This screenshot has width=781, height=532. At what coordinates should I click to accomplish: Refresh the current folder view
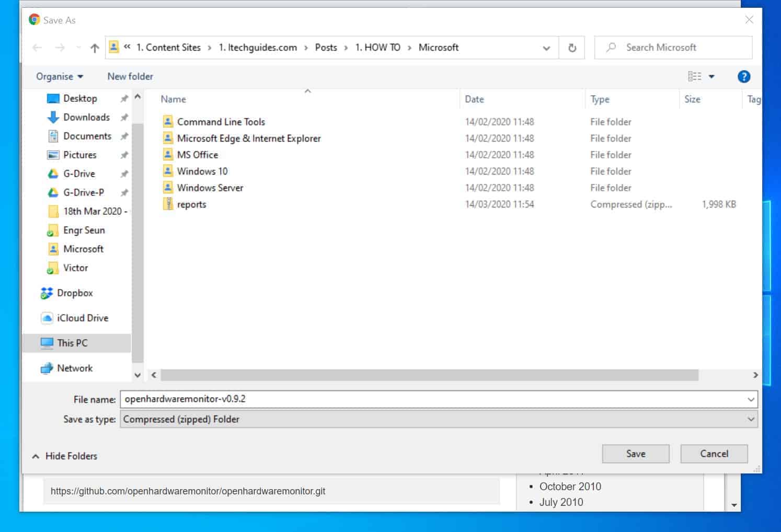click(572, 47)
